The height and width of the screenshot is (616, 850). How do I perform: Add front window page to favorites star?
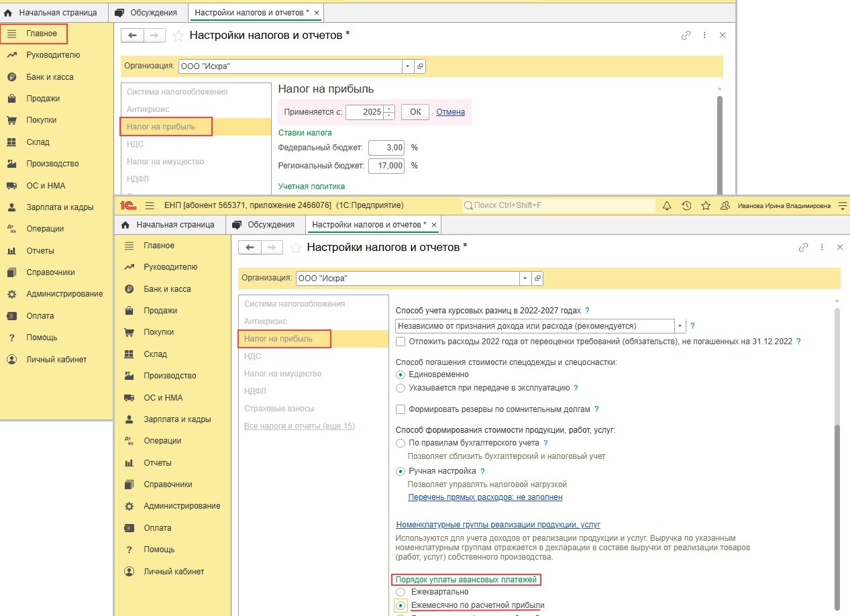point(295,248)
